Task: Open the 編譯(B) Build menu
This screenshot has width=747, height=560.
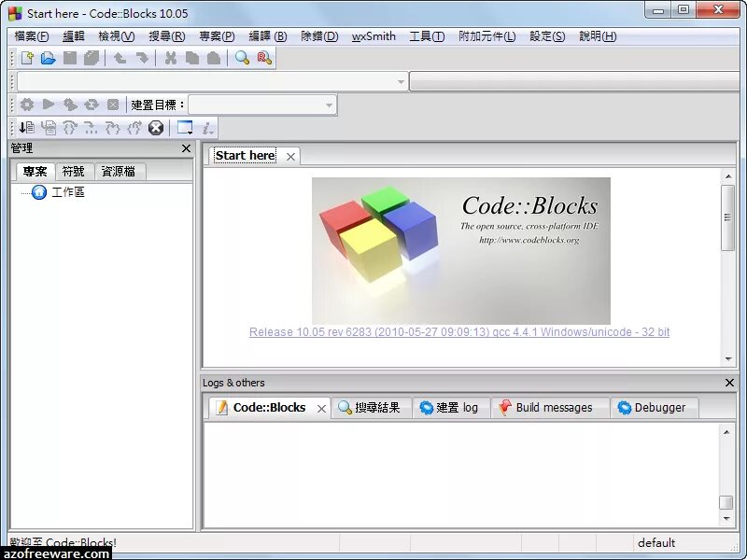Action: 268,36
